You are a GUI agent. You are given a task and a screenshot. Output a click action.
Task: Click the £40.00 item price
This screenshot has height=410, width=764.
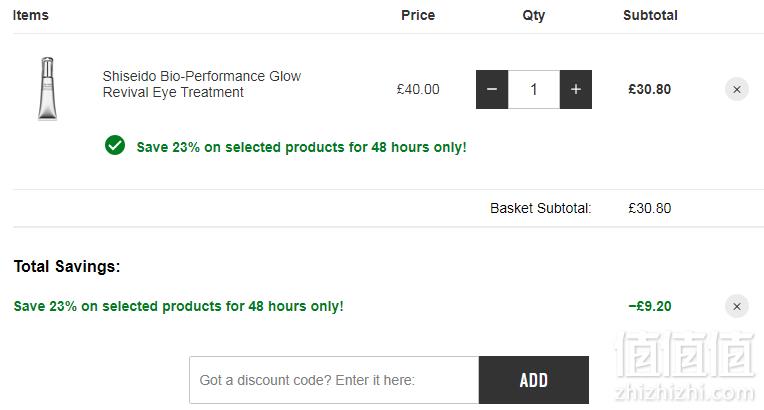[418, 89]
